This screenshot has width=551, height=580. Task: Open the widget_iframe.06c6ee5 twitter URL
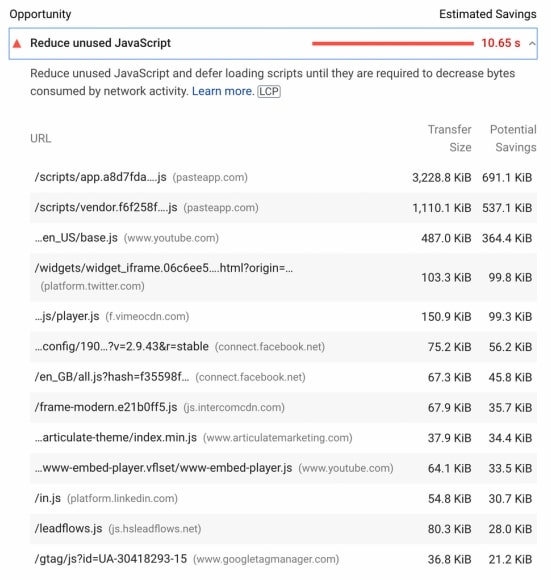click(x=163, y=268)
